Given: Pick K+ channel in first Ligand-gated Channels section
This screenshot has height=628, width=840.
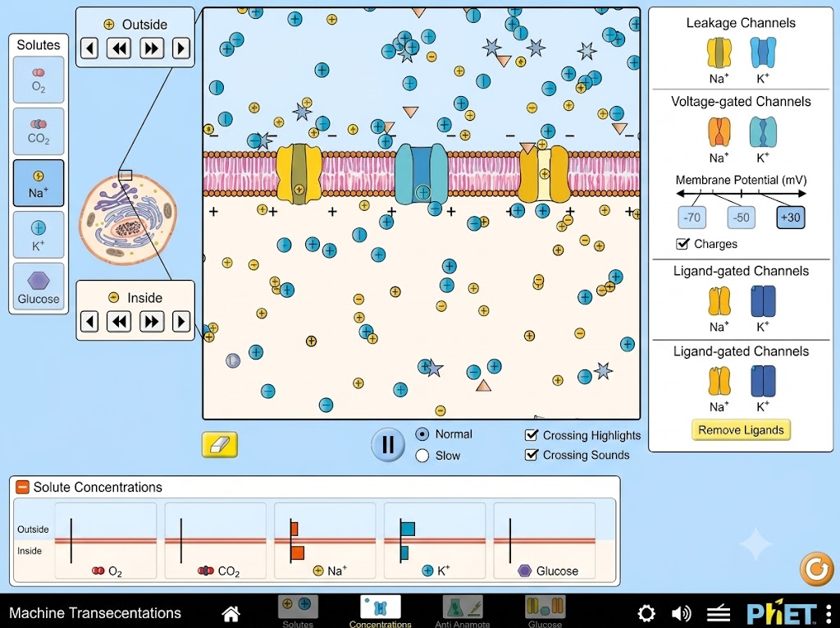Looking at the screenshot, I should pyautogui.click(x=763, y=300).
